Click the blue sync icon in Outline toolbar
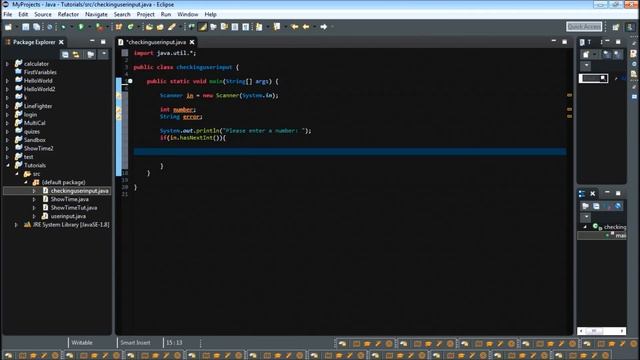Viewport: 640px width, 360px height. point(618,206)
